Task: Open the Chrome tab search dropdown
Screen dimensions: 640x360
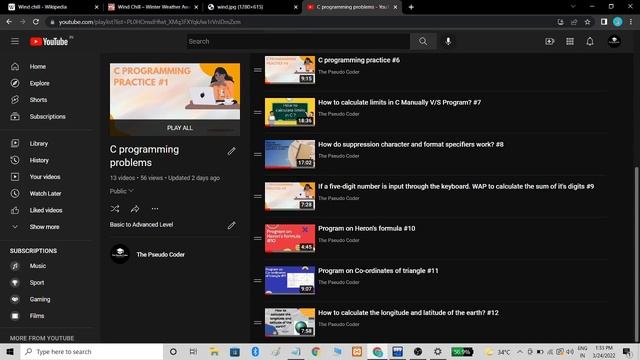Action: tap(573, 7)
